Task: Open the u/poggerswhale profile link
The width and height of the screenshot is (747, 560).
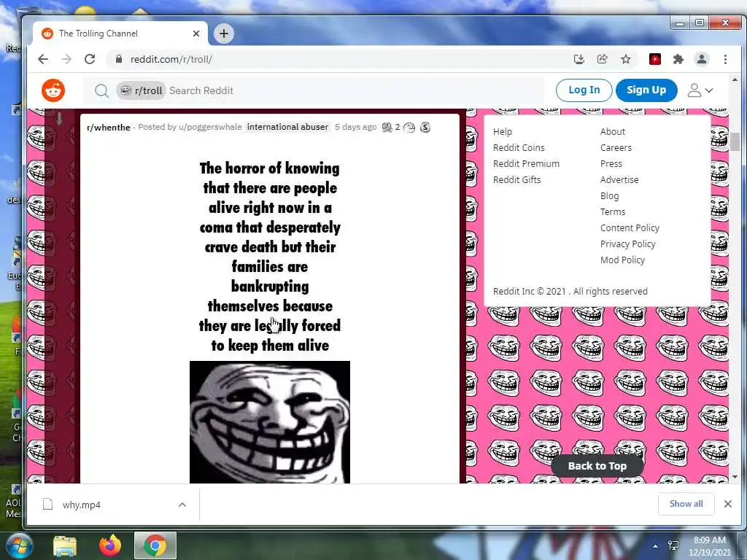Action: [210, 127]
